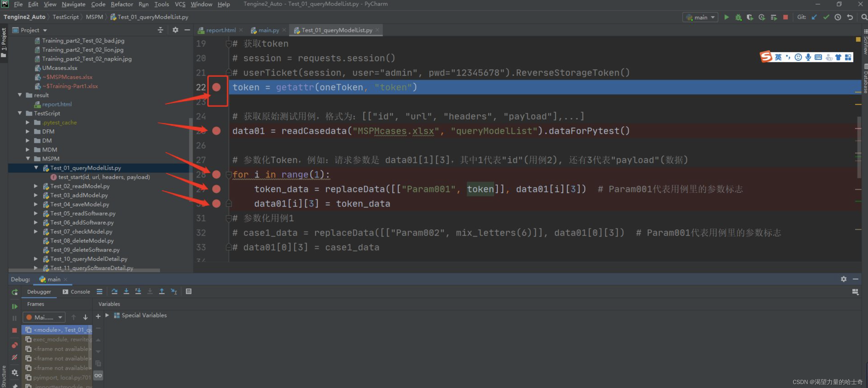
Task: Click the concurrency diagram run icon
Action: coord(774,17)
